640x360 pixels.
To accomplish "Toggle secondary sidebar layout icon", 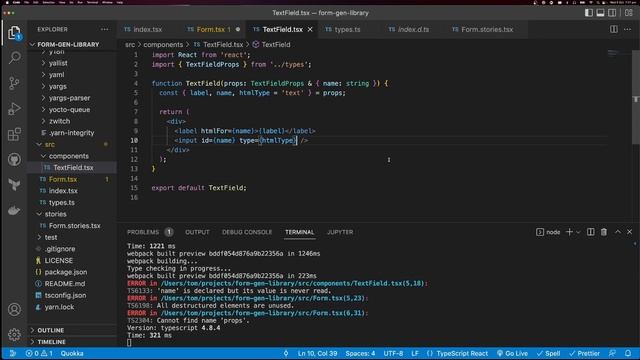I will [x=612, y=13].
